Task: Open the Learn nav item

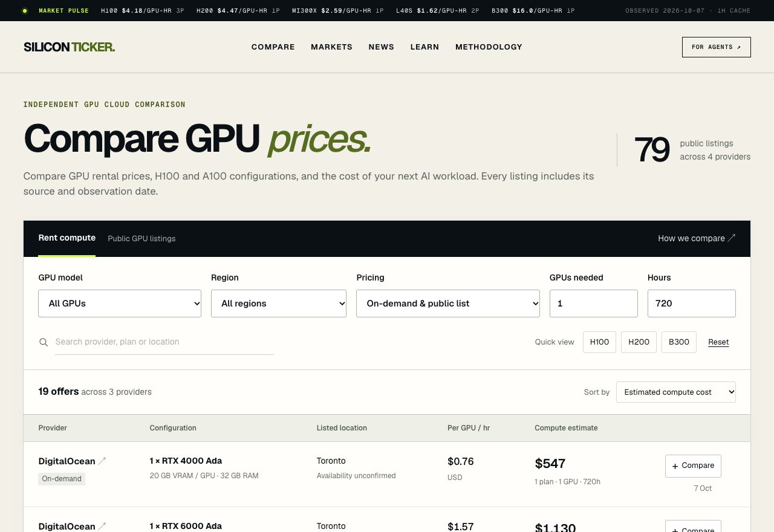Action: 424,47
